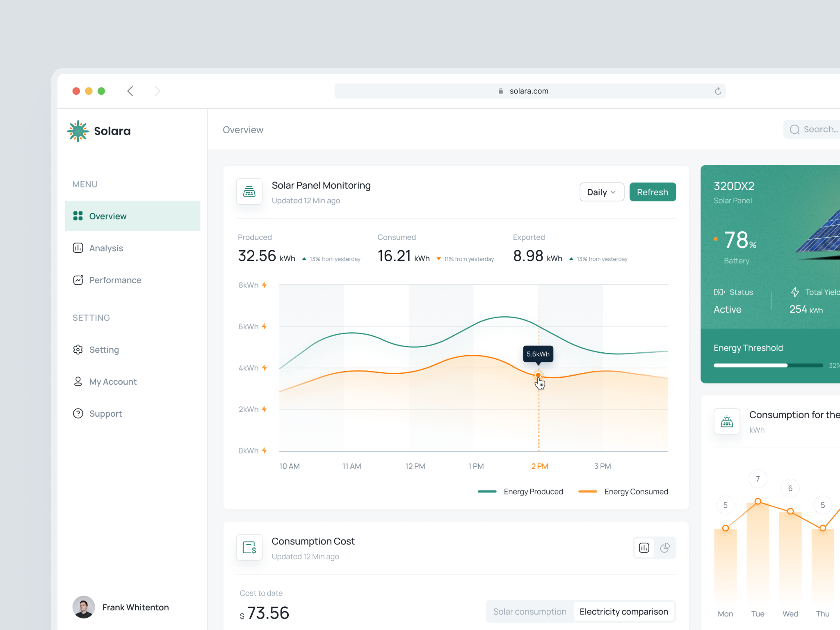
Task: Switch Consumption Cost to bar chart view
Action: (644, 548)
